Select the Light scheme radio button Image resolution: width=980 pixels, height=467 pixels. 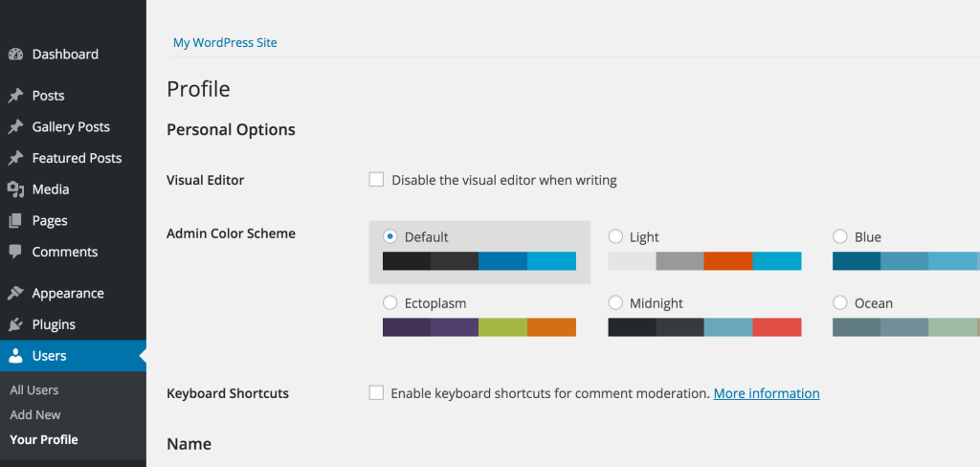pos(615,236)
